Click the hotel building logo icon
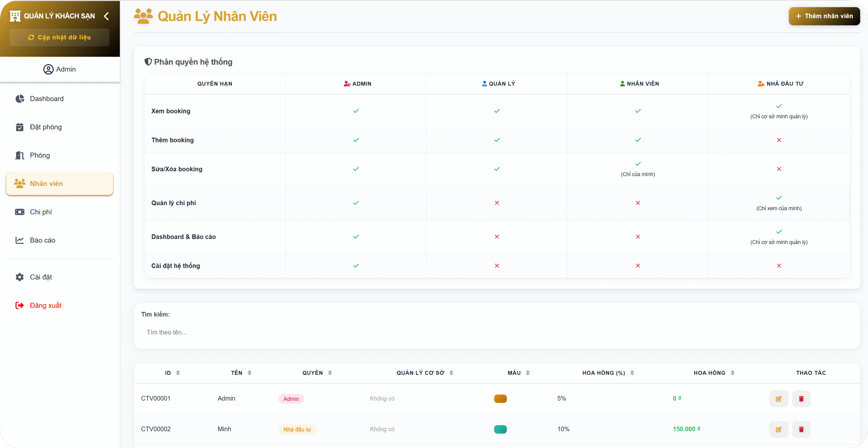This screenshot has height=448, width=868. click(15, 16)
